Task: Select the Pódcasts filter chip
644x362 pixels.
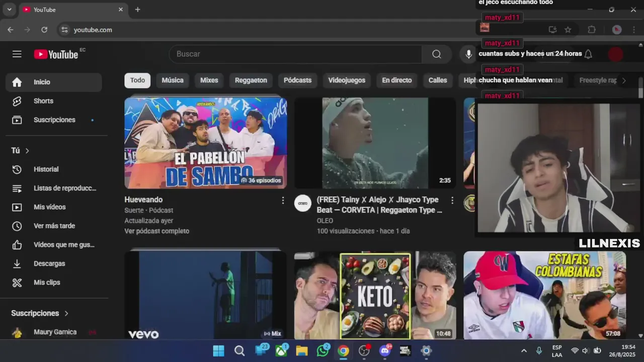Action: coord(297,80)
